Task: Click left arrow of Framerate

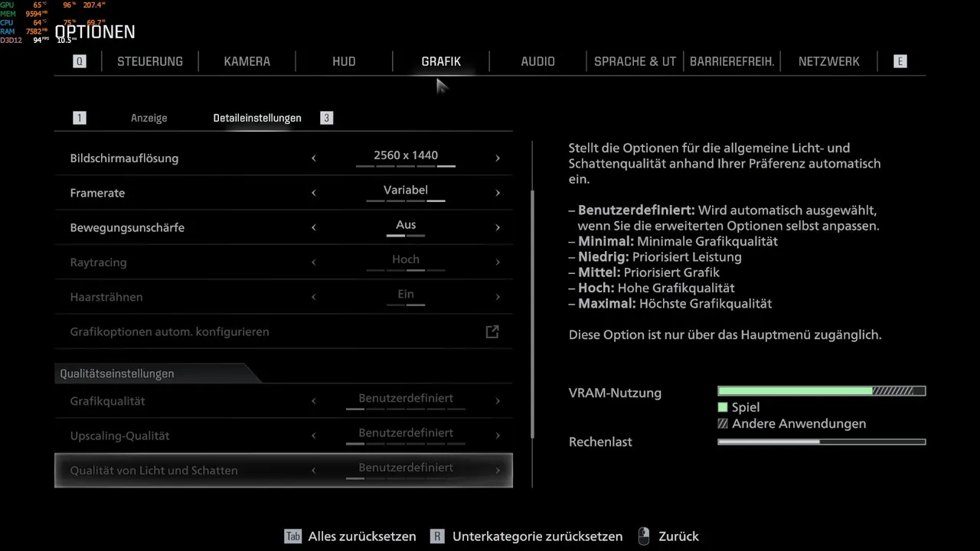Action: (x=314, y=193)
